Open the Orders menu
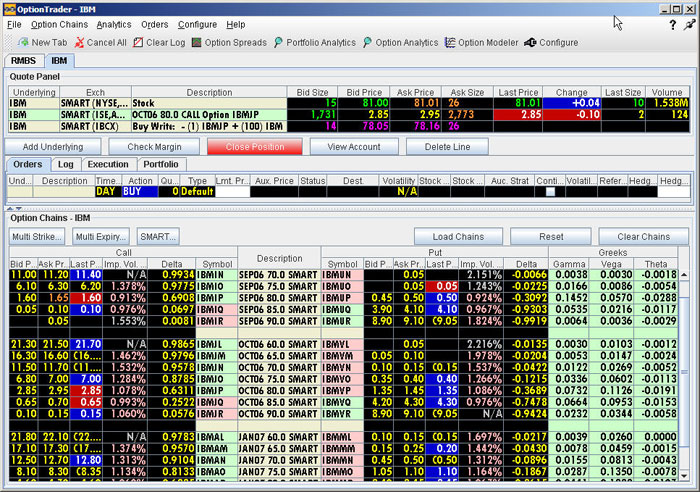This screenshot has height=492, width=700. (154, 25)
